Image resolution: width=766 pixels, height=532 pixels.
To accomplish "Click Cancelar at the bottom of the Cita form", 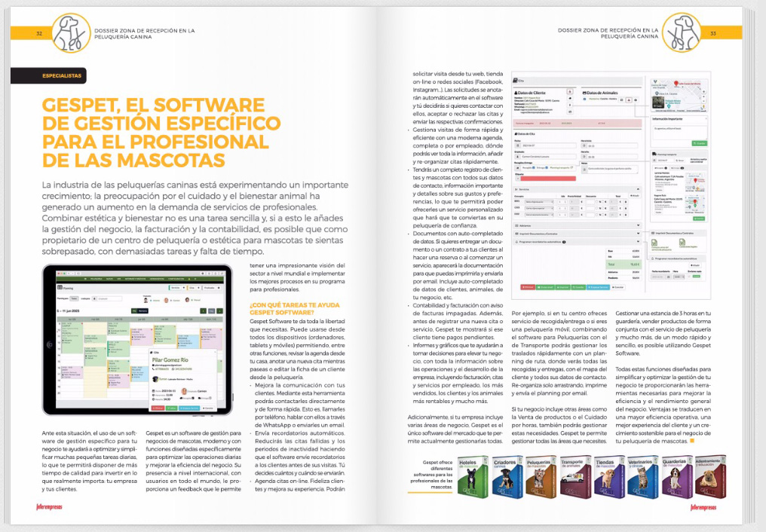I will tap(618, 287).
